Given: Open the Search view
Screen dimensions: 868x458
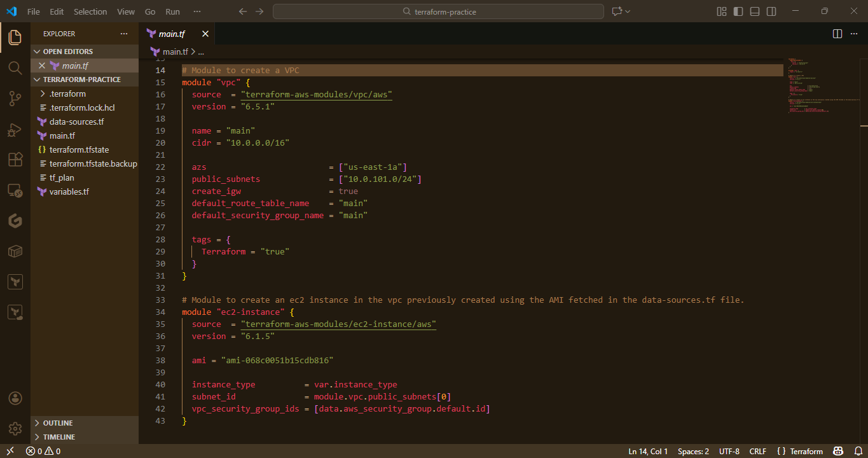Looking at the screenshot, I should [15, 67].
